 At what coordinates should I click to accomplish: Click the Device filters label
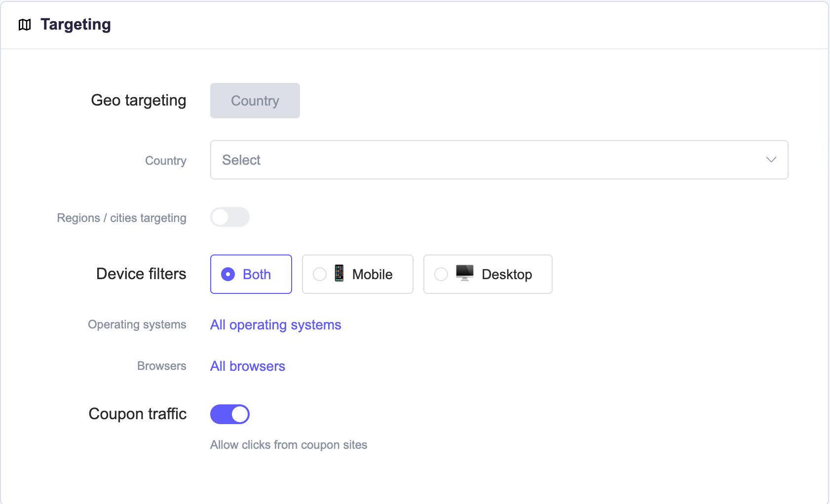(142, 274)
